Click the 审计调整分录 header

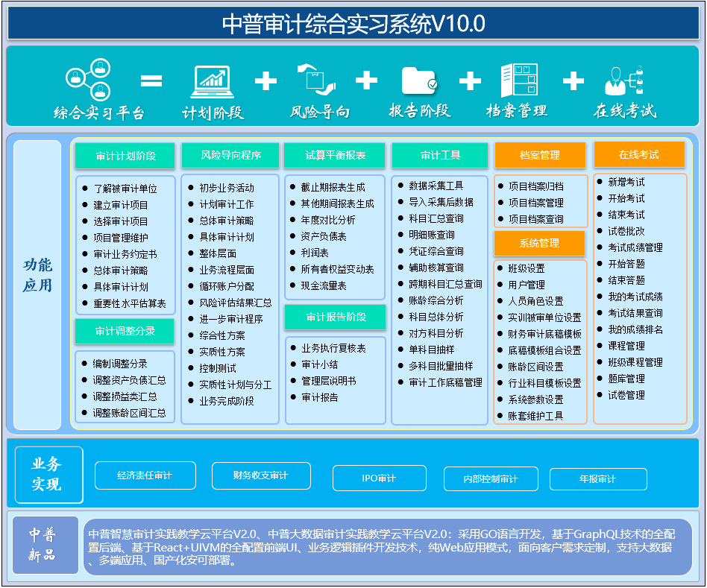pyautogui.click(x=125, y=331)
